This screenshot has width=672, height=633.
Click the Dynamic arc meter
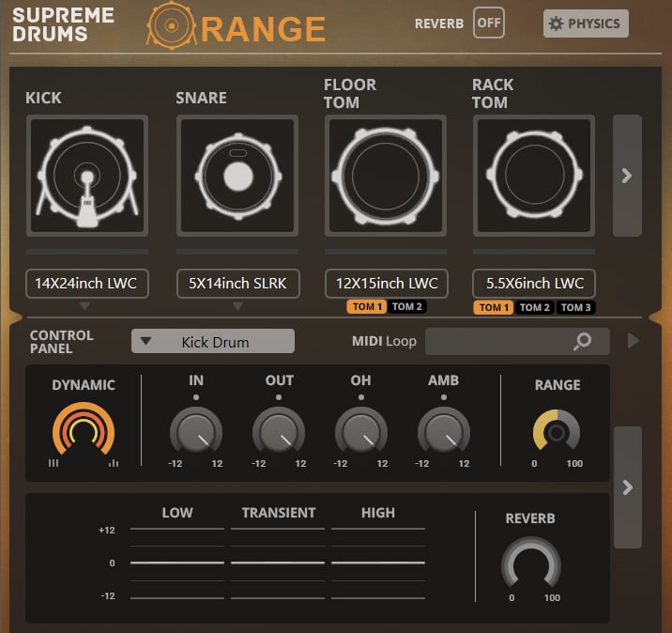pyautogui.click(x=84, y=430)
